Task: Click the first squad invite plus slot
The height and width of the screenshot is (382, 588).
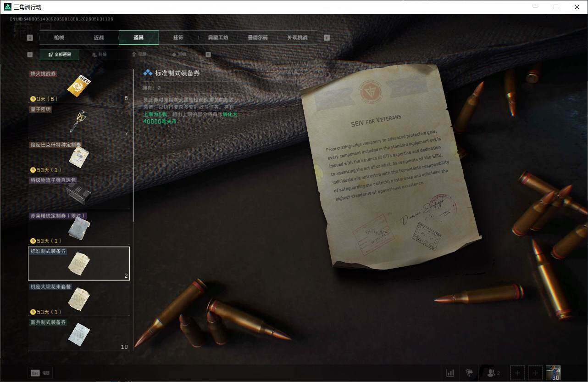Action: [517, 373]
